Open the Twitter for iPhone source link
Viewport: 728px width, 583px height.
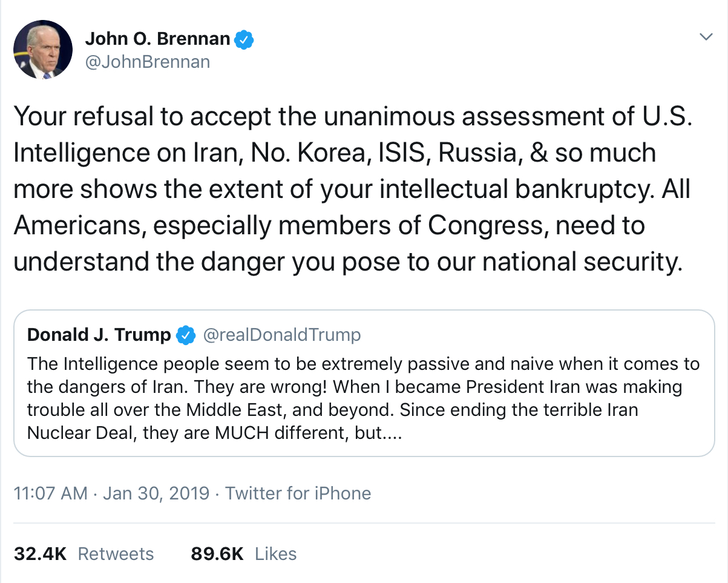(298, 493)
